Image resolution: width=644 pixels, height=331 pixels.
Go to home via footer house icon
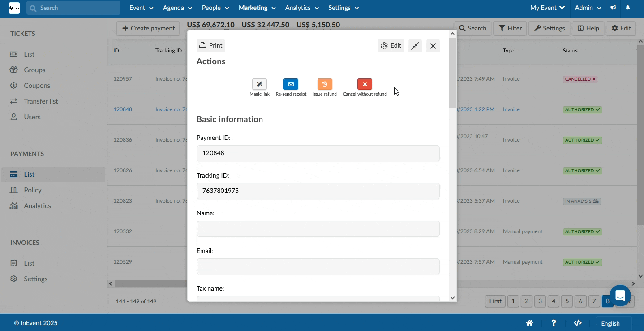click(529, 323)
